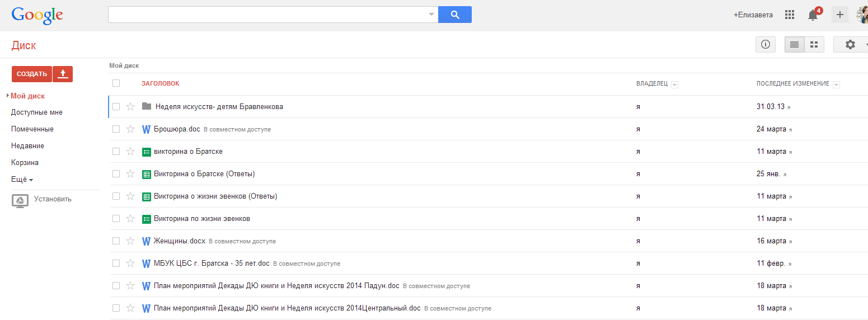
Task: Show details info icon
Action: tap(766, 45)
